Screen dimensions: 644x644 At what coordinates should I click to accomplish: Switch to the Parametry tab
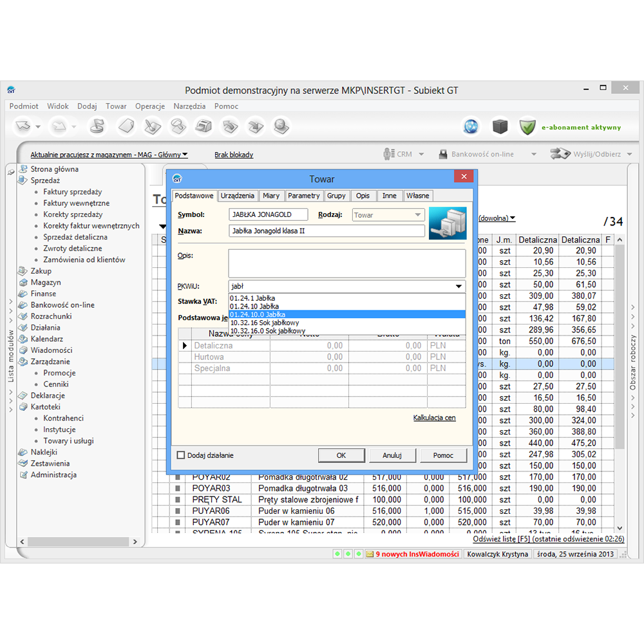(x=303, y=196)
